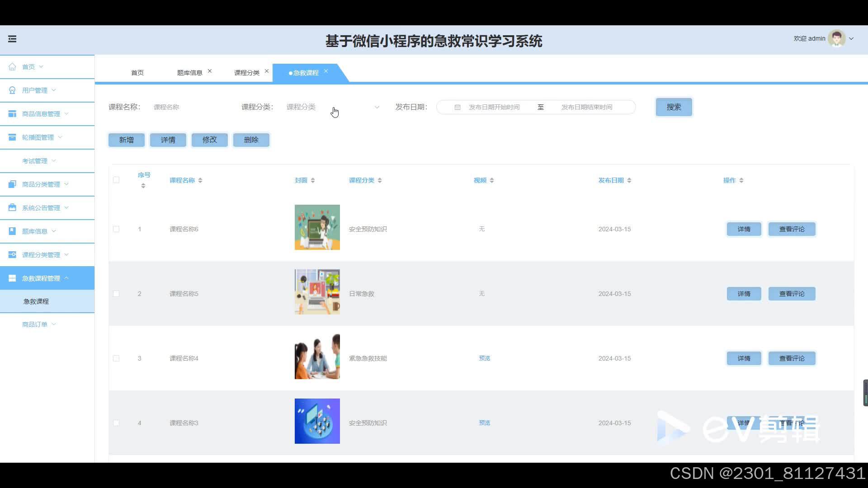Viewport: 868px width, 488px height.
Task: Click the 系统公告管理 briefcase icon
Action: (12, 208)
